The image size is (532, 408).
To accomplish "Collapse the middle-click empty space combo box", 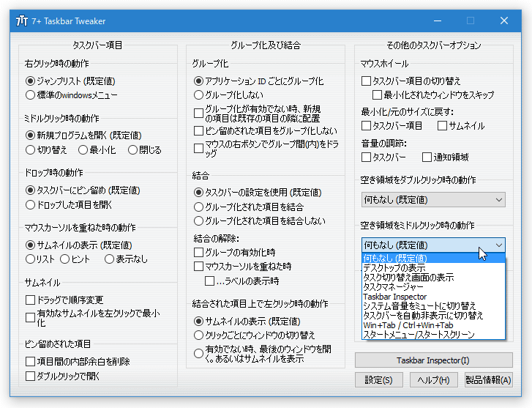I will 433,245.
